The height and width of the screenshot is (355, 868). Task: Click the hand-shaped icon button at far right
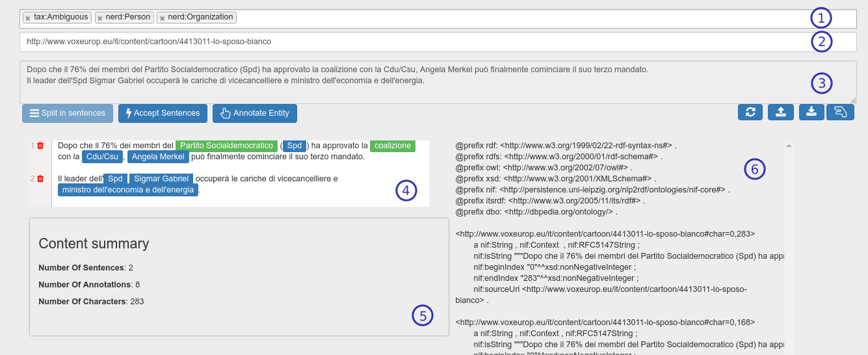pos(840,112)
